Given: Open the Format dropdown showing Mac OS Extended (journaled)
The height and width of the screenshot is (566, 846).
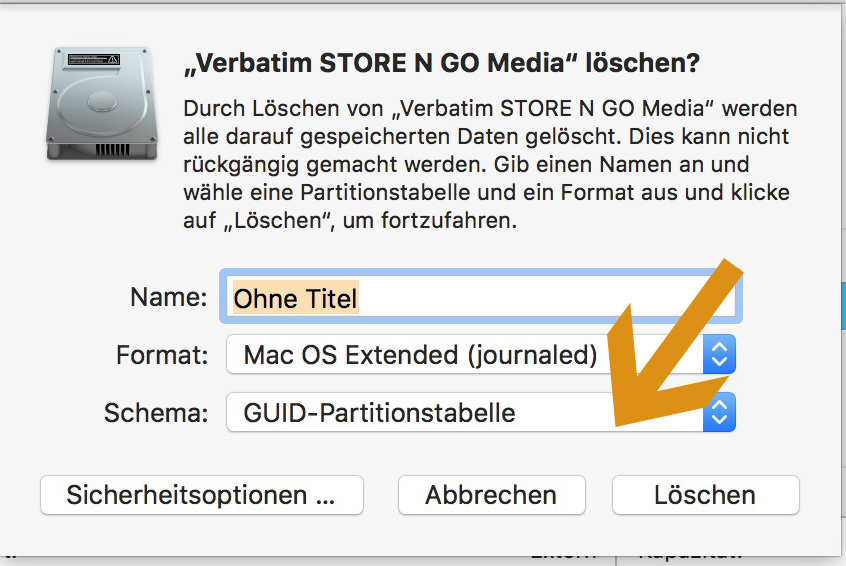Looking at the screenshot, I should tap(481, 354).
